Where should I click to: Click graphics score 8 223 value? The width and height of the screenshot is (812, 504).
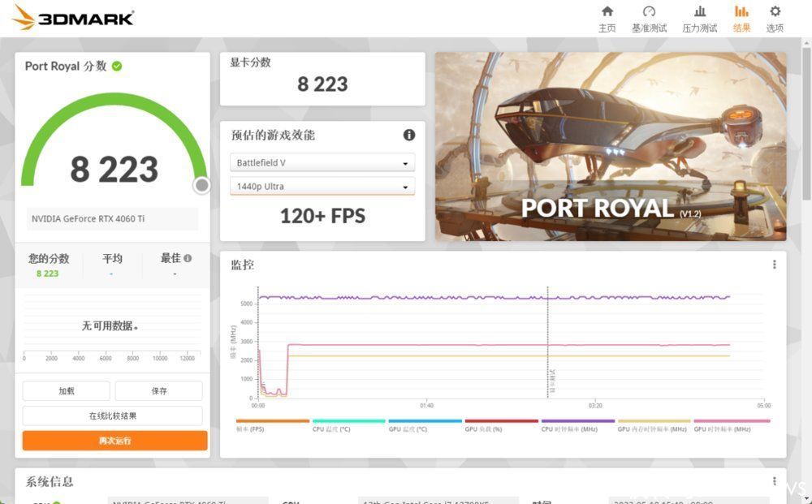[322, 84]
